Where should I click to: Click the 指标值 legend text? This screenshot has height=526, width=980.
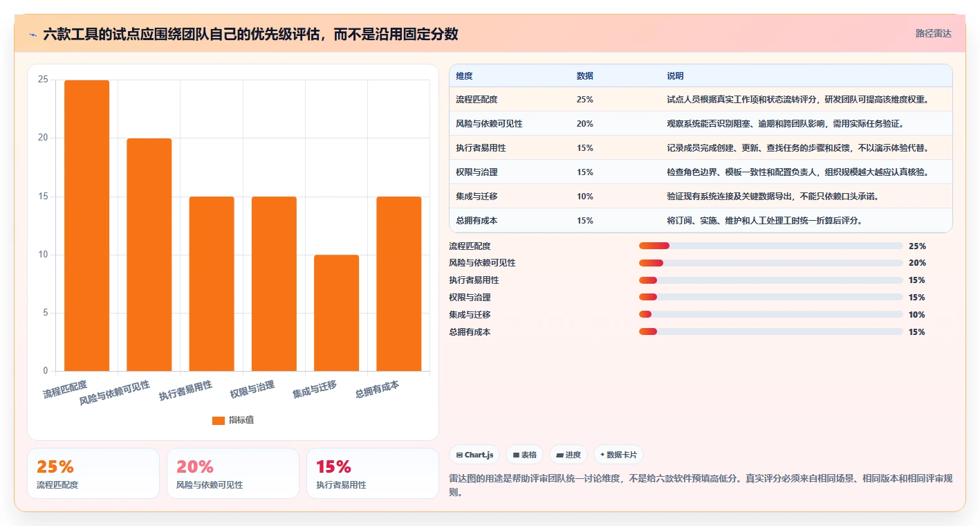point(241,420)
